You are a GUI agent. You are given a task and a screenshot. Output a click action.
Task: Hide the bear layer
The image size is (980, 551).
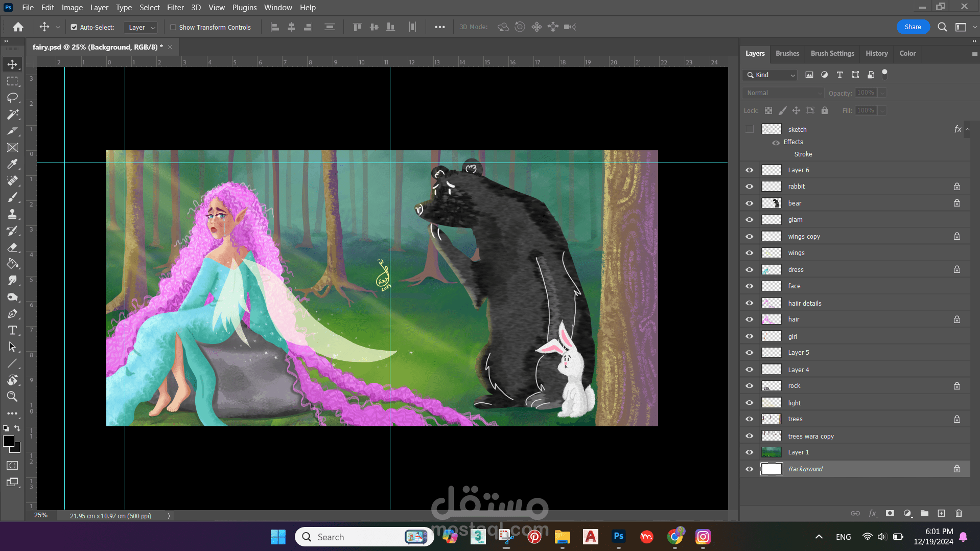pyautogui.click(x=749, y=203)
